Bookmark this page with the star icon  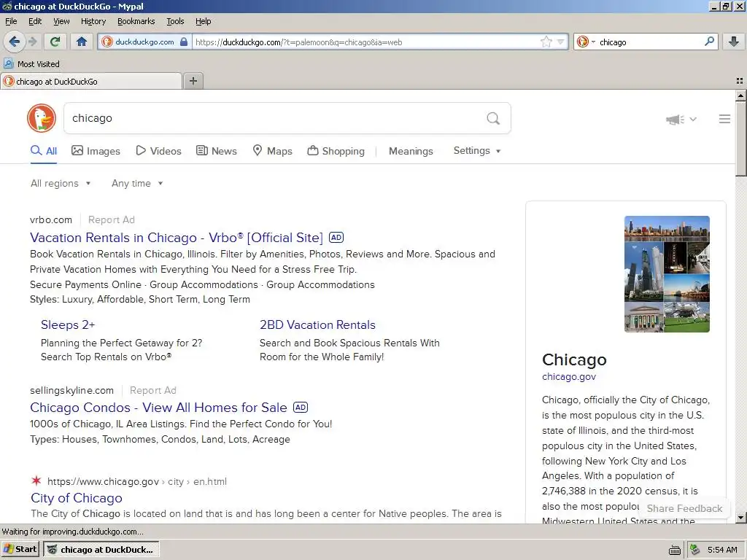click(x=546, y=42)
